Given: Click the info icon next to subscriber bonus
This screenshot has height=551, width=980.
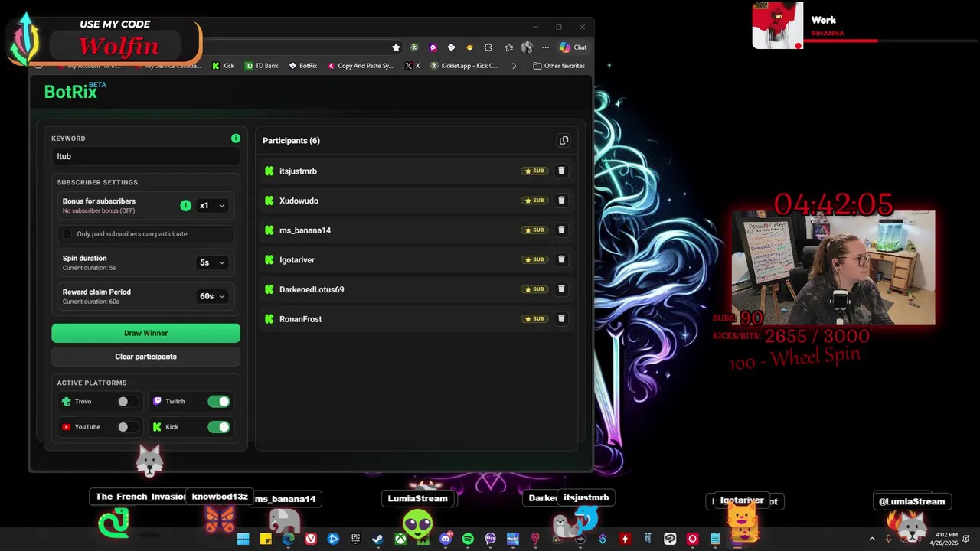Looking at the screenshot, I should coord(185,205).
